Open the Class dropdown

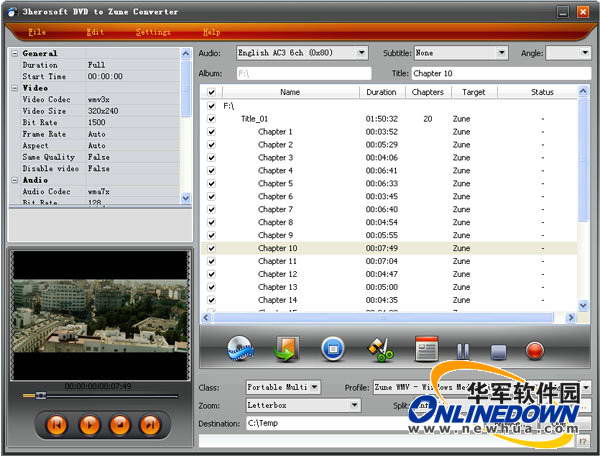click(283, 387)
